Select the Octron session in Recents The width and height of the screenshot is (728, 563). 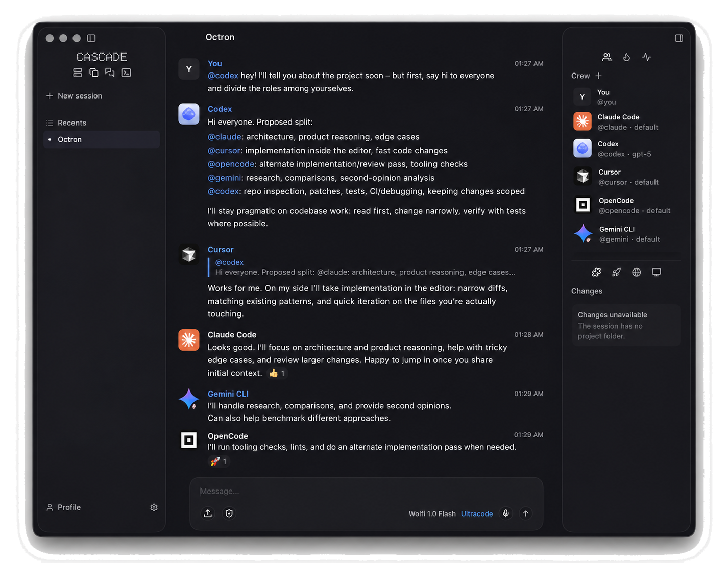pos(102,139)
